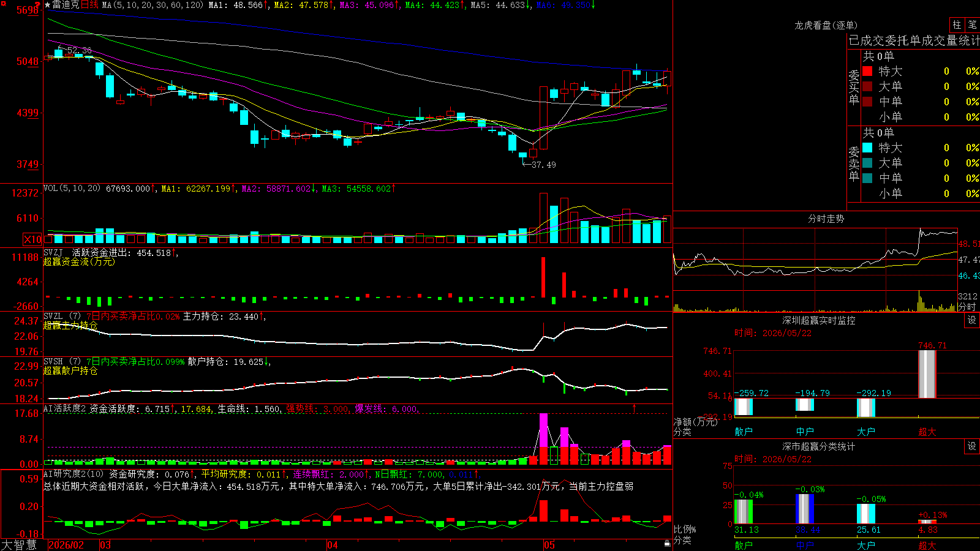Jump to the 2026/02 timeline marker
This screenshot has width=980, height=551.
click(x=66, y=545)
